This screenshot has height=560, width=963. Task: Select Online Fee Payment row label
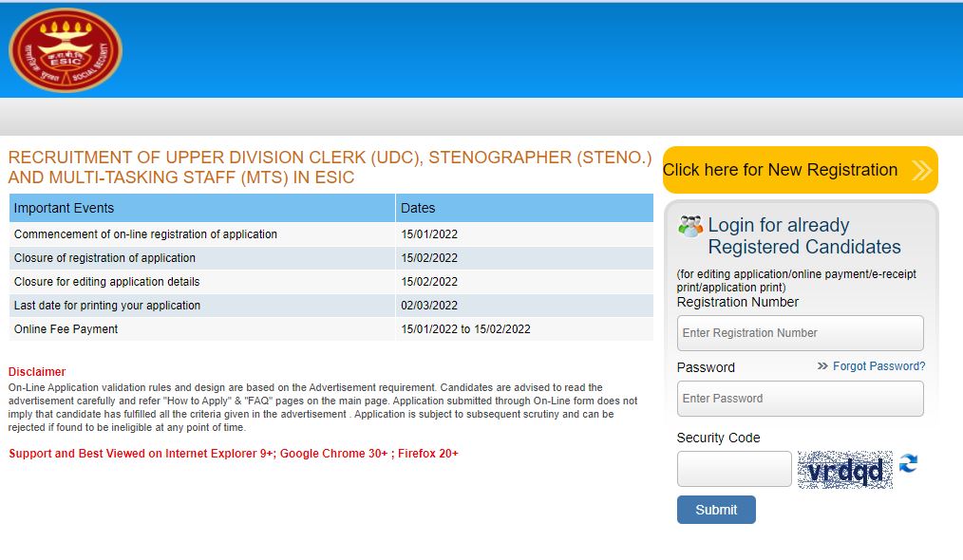click(x=66, y=329)
